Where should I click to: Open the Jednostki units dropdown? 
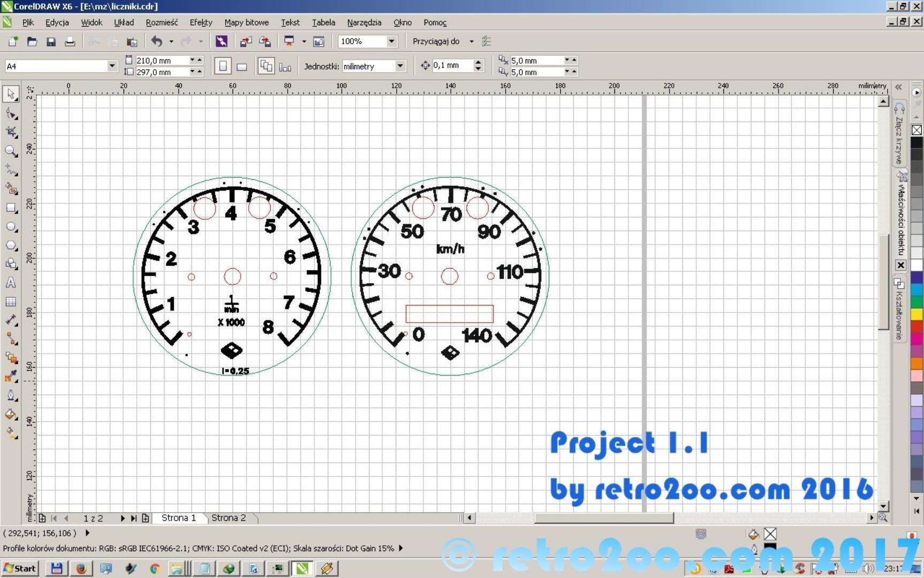coord(399,66)
